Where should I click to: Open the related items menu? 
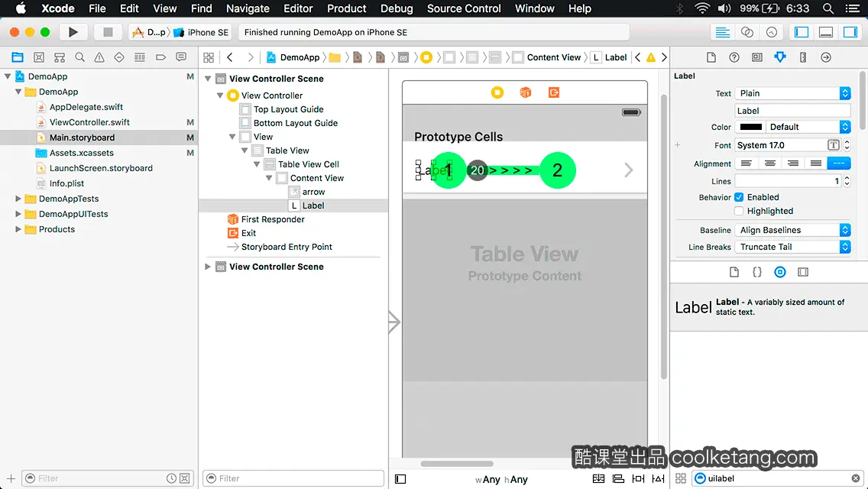(x=209, y=57)
